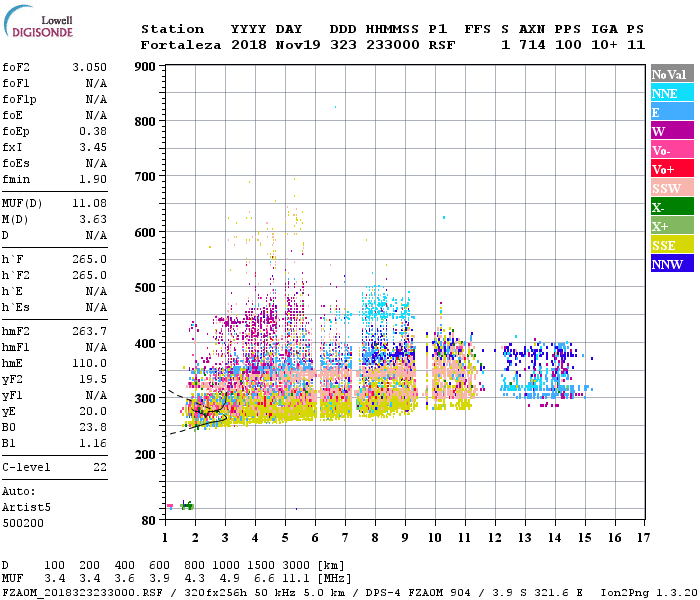Click the time 233000 in header
The width and height of the screenshot is (700, 600).
(393, 45)
